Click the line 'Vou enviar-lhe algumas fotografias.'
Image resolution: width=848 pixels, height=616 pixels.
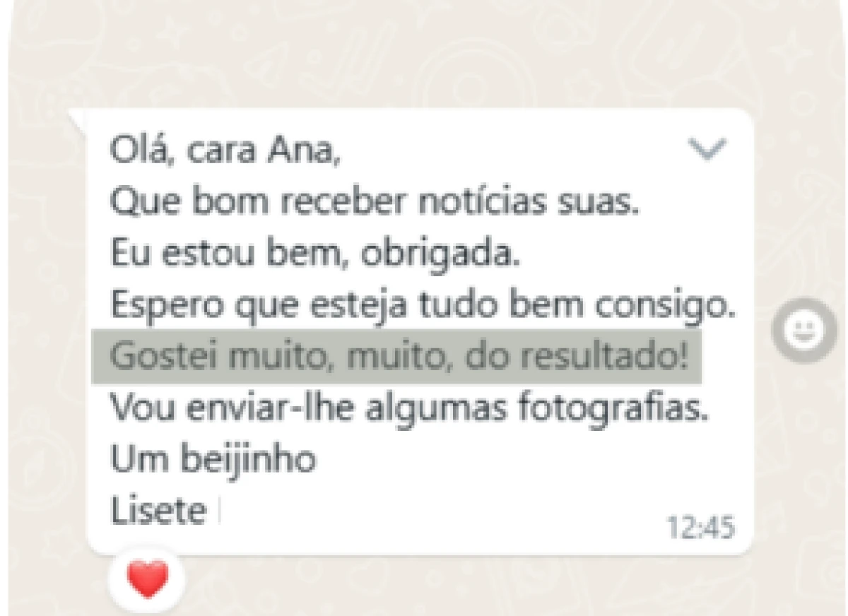pyautogui.click(x=409, y=410)
